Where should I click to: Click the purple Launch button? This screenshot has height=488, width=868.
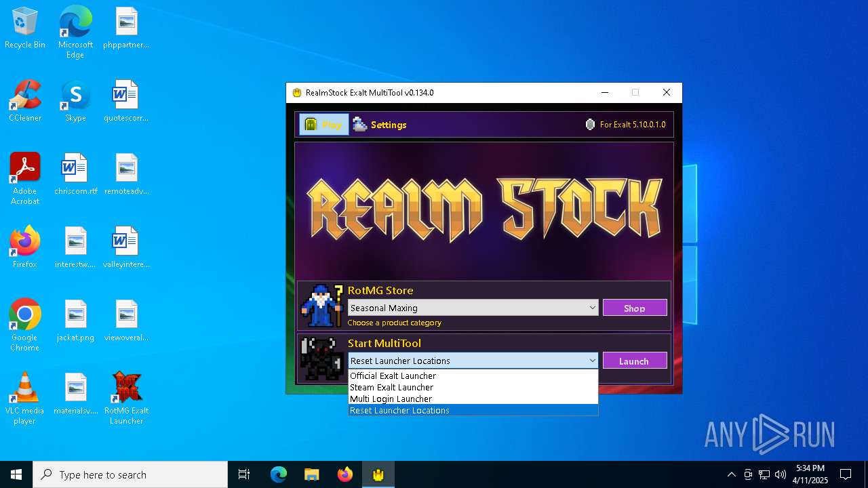tap(635, 361)
